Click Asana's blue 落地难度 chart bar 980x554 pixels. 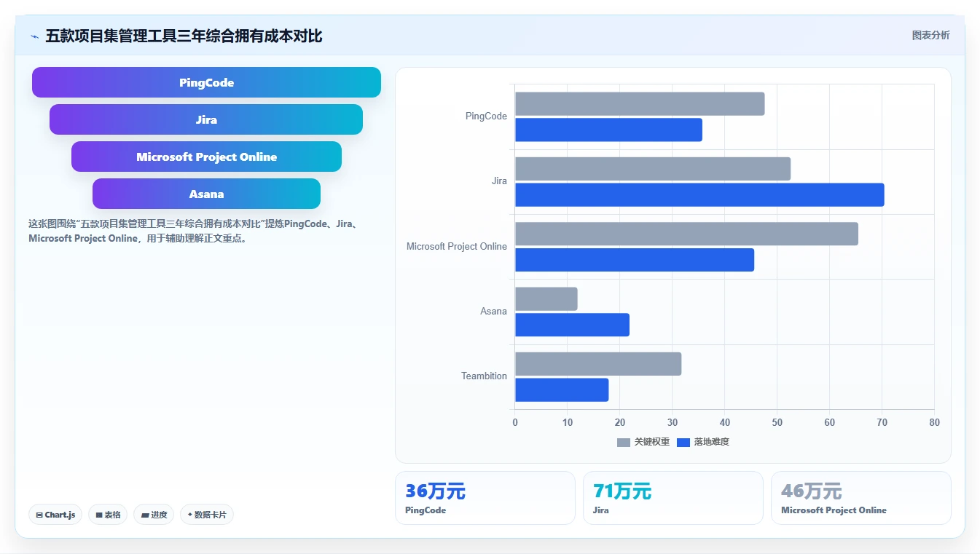click(572, 325)
